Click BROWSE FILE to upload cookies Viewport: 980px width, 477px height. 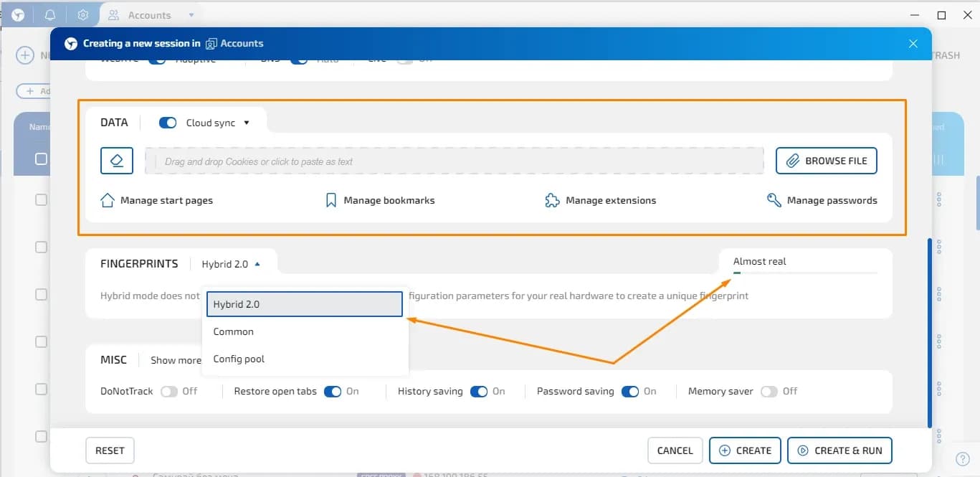826,160
